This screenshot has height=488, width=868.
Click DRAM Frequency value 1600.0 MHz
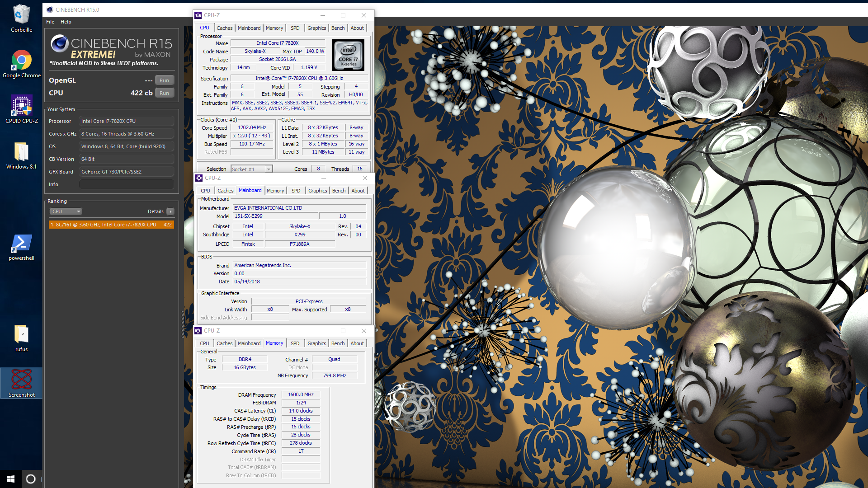coord(301,395)
